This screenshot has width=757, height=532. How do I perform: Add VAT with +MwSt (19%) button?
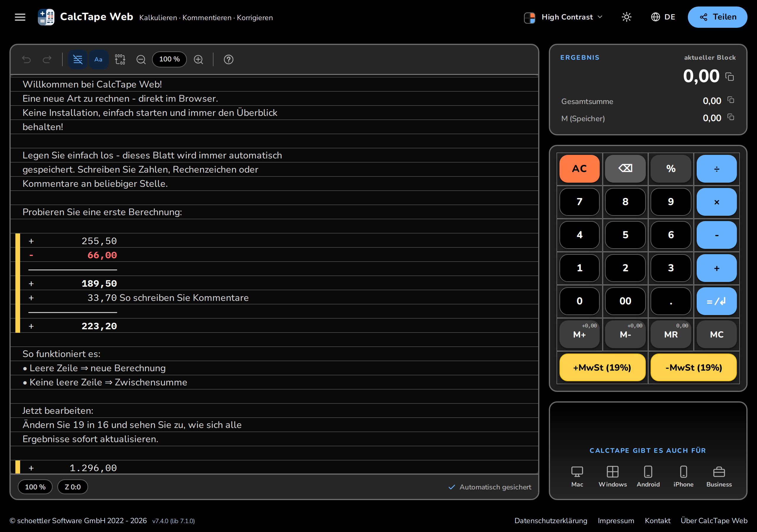point(602,367)
